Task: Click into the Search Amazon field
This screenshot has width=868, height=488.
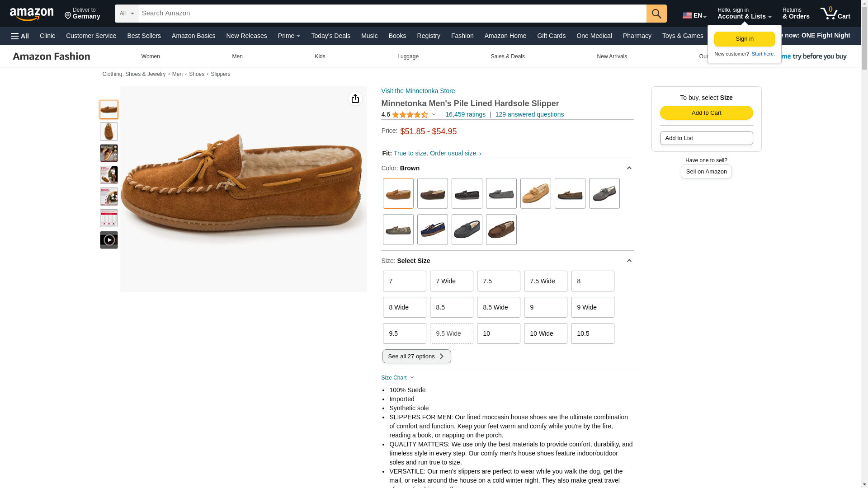Action: point(392,14)
